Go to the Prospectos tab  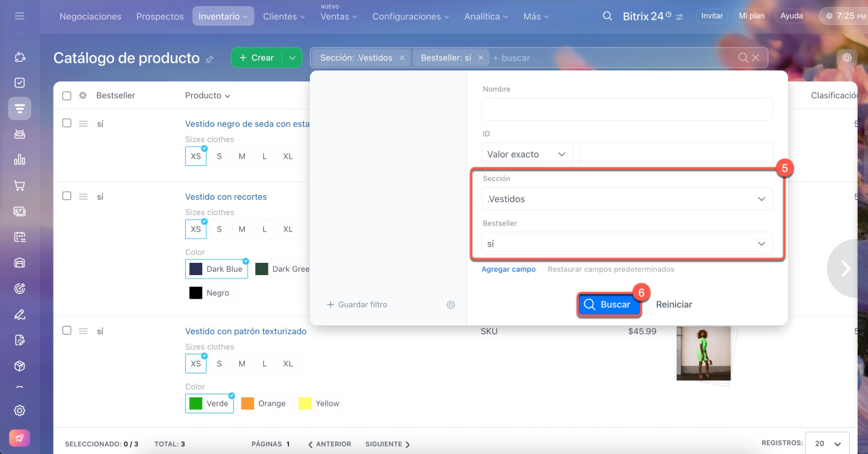[160, 16]
